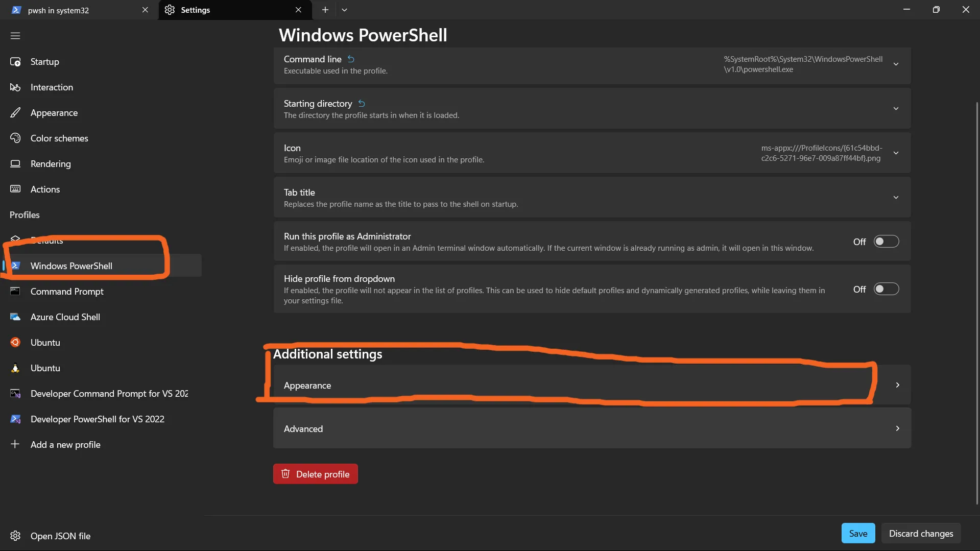
Task: Click the powershell.exe command line path
Action: coord(803,64)
